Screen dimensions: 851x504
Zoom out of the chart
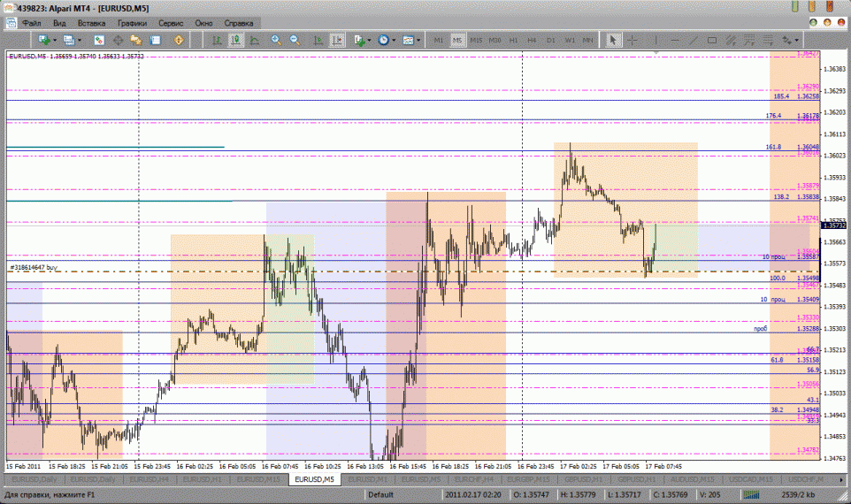tap(295, 40)
